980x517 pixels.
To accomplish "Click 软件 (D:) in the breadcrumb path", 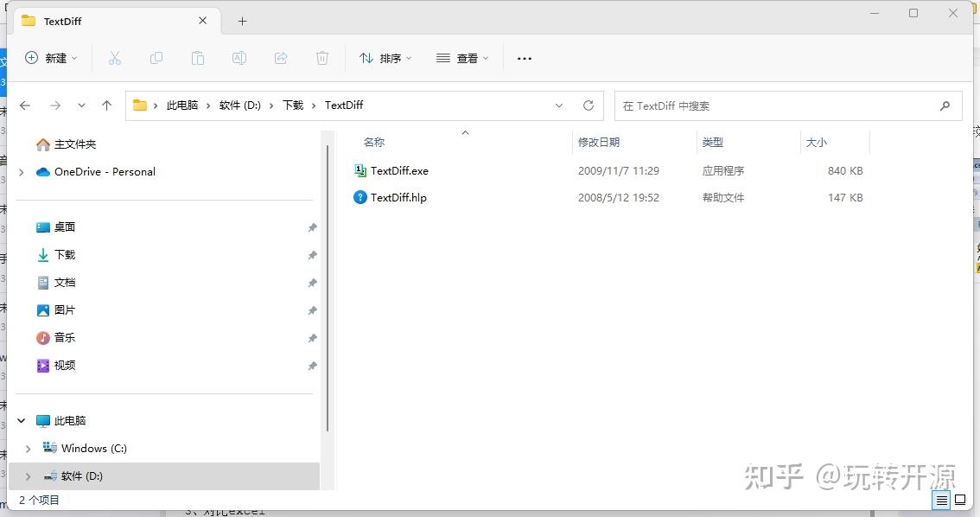I will pyautogui.click(x=240, y=105).
